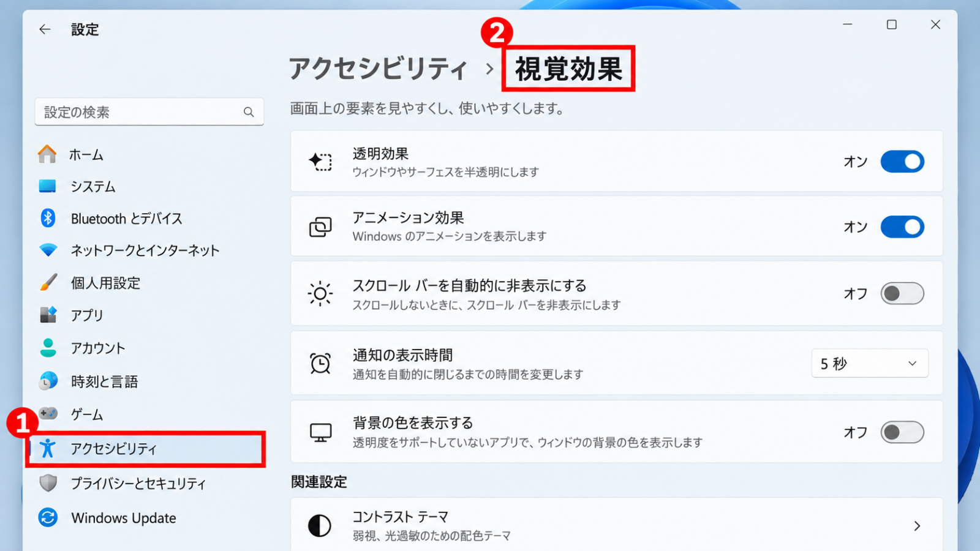The width and height of the screenshot is (980, 551).
Task: Click the アプリ icon in sidebar
Action: 48,315
